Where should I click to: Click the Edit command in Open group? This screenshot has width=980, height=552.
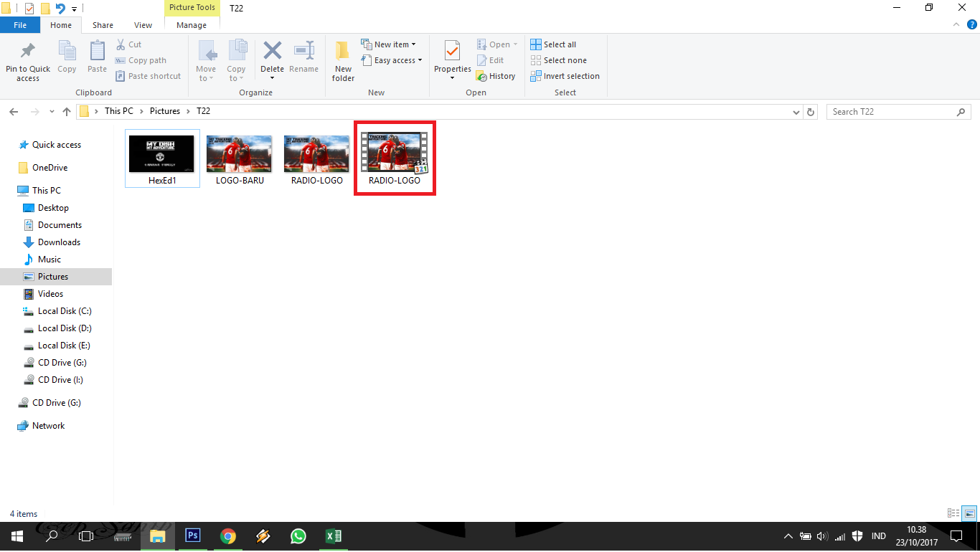pyautogui.click(x=491, y=60)
